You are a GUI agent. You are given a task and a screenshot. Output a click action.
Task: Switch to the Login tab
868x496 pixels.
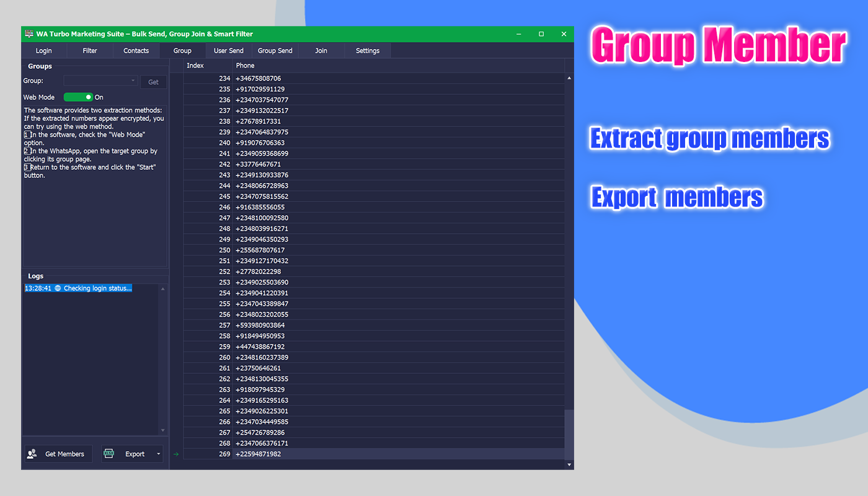(43, 51)
